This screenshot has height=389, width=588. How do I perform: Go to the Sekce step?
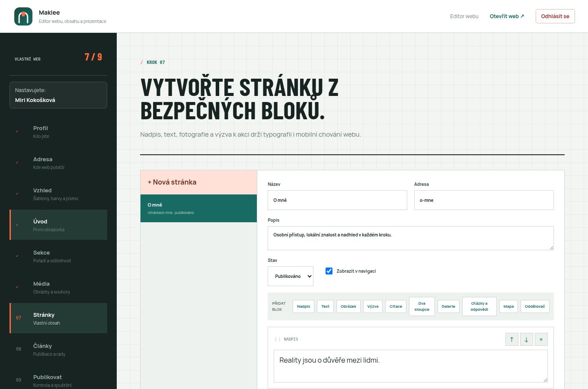point(58,256)
